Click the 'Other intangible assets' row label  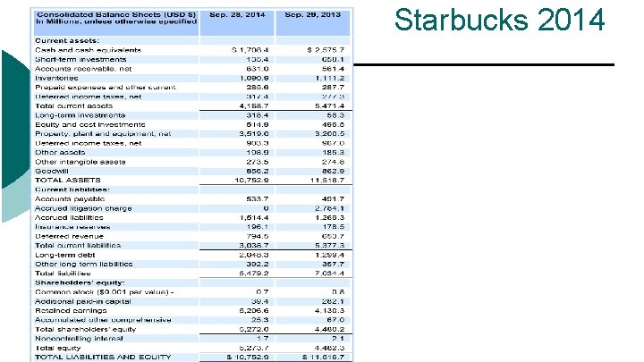coord(80,162)
